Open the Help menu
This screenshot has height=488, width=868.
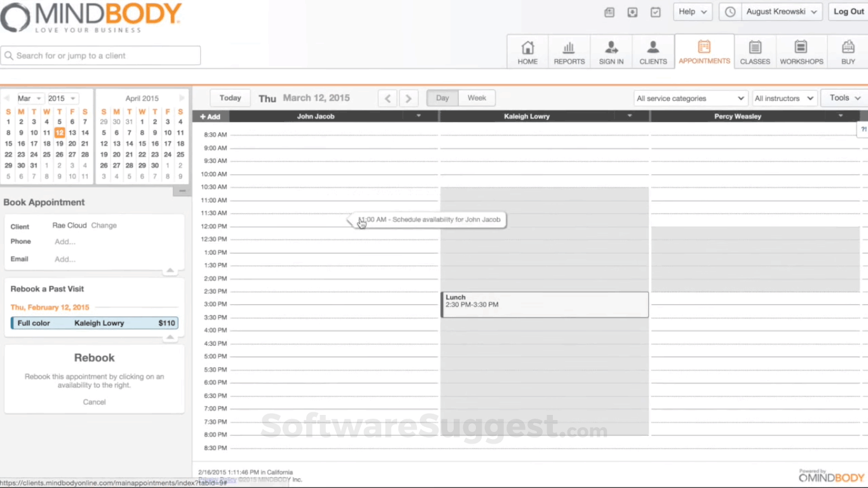point(692,11)
